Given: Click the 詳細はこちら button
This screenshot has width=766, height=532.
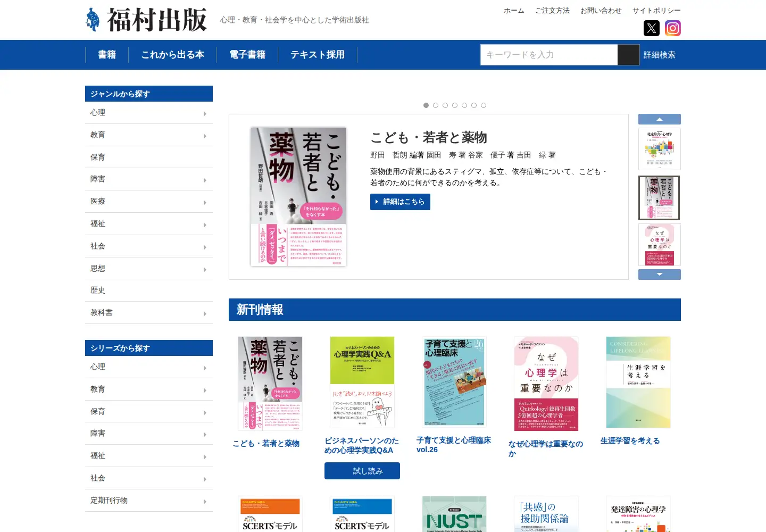Looking at the screenshot, I should point(400,202).
